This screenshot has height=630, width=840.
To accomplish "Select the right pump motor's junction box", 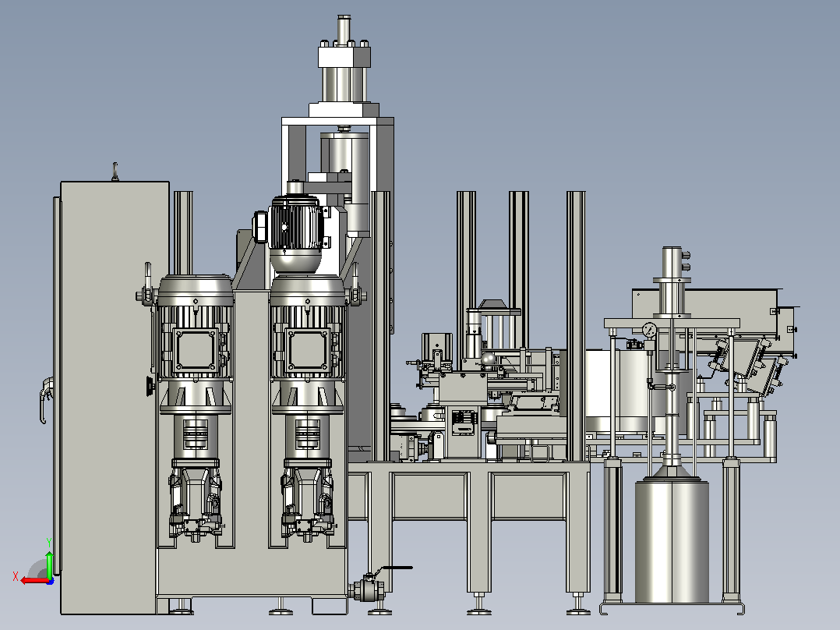I will (x=308, y=349).
